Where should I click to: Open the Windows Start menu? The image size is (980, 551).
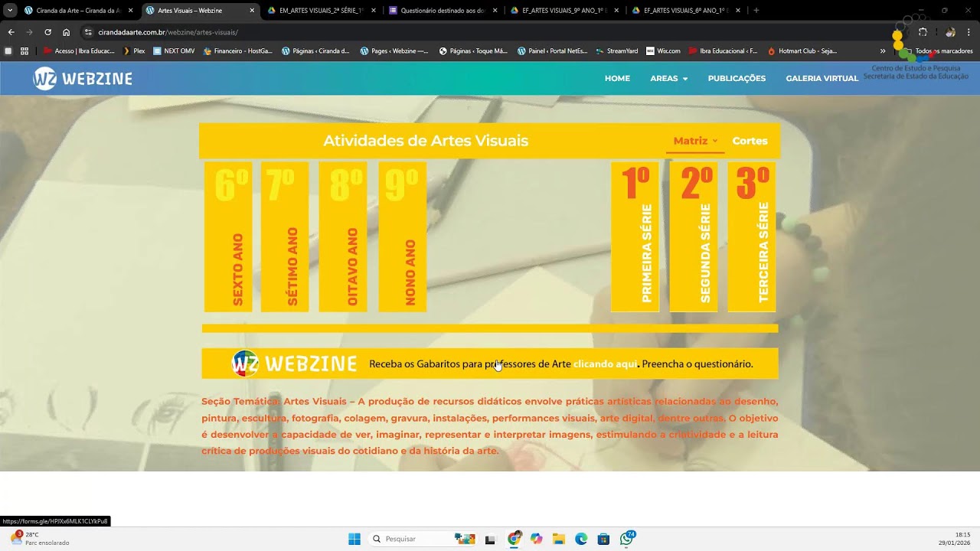[x=354, y=539]
